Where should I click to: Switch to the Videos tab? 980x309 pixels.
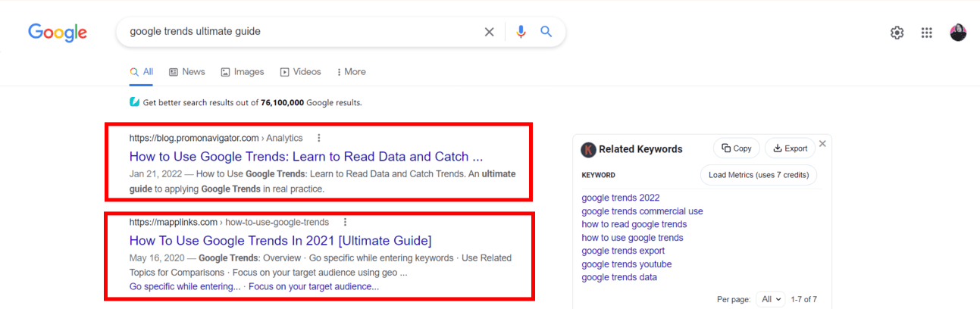(301, 72)
